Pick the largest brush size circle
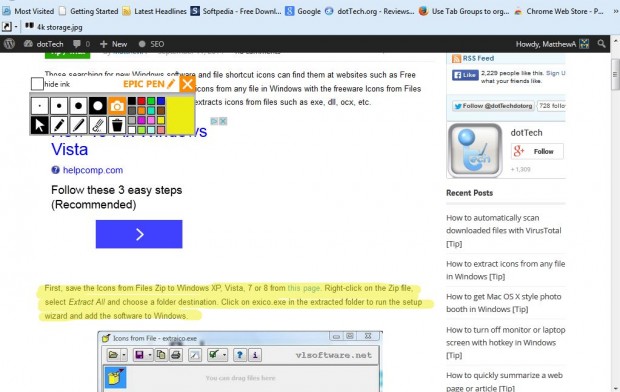Image resolution: width=620 pixels, height=392 pixels. 98,106
